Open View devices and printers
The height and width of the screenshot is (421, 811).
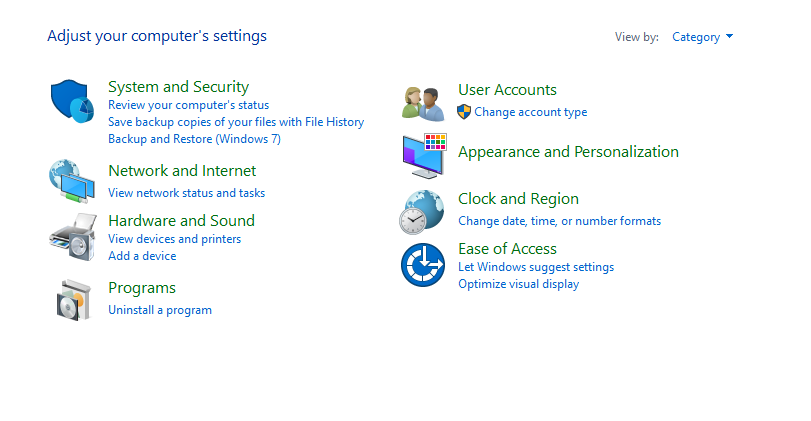coord(174,239)
